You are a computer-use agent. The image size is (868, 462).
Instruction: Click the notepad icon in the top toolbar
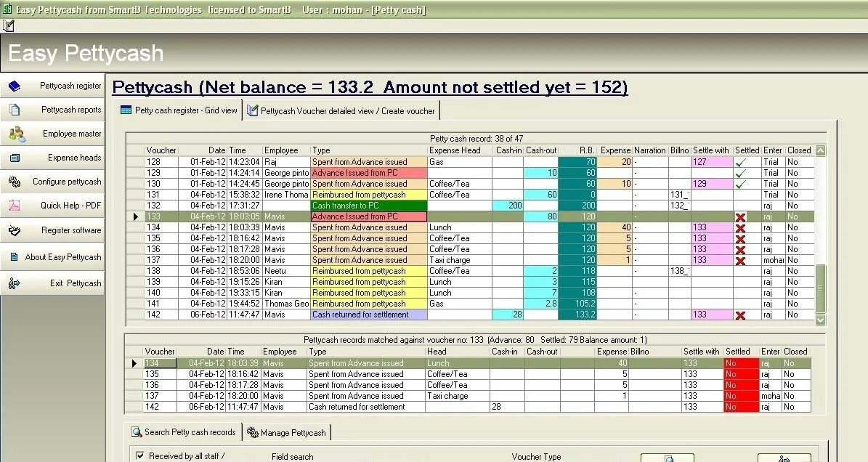pyautogui.click(x=9, y=25)
